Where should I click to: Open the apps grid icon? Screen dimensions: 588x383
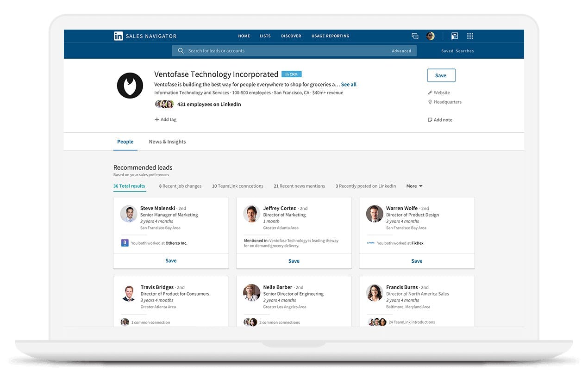pos(470,36)
